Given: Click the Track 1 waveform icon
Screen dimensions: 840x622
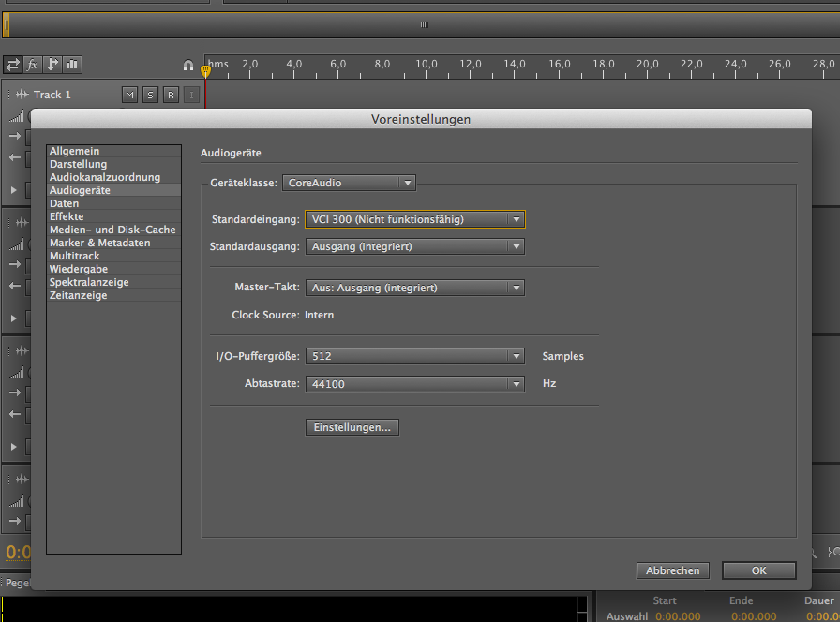Looking at the screenshot, I should [22, 95].
